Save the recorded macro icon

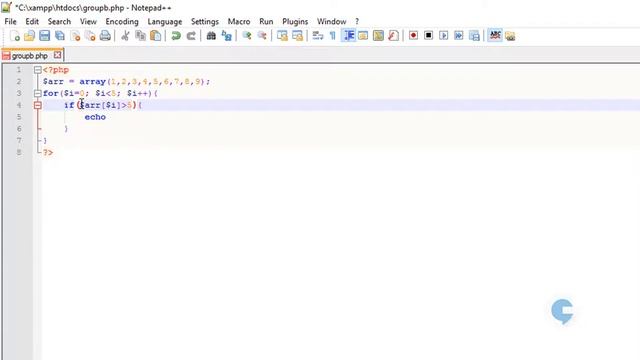[474, 36]
